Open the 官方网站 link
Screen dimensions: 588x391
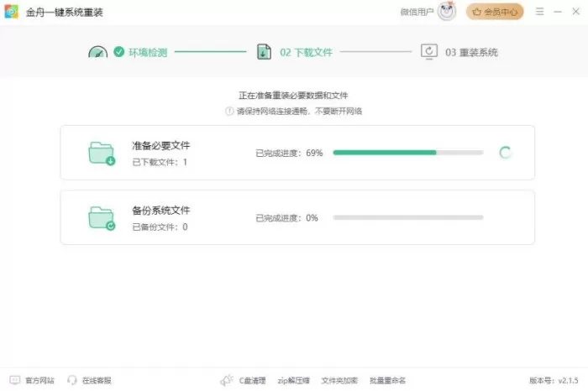(39, 381)
